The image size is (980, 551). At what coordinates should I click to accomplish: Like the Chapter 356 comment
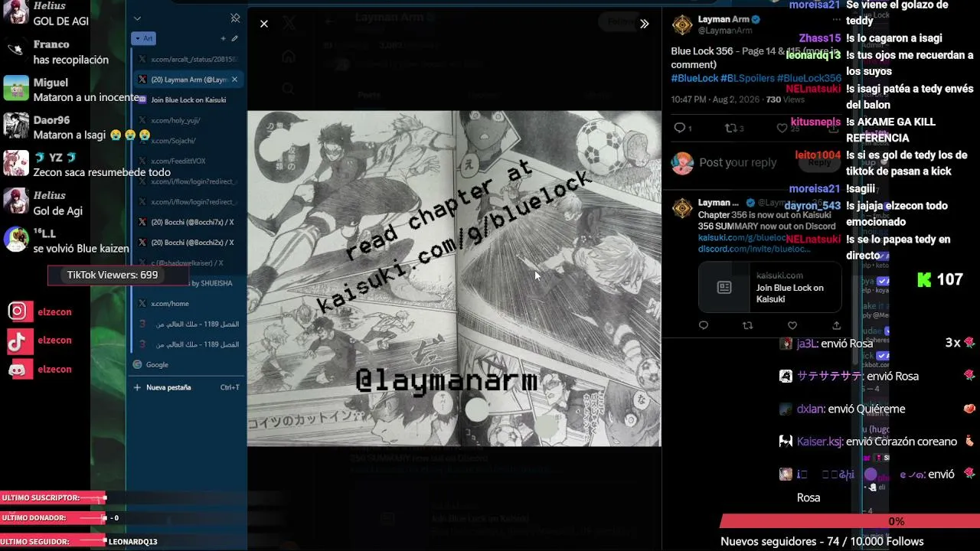(792, 325)
